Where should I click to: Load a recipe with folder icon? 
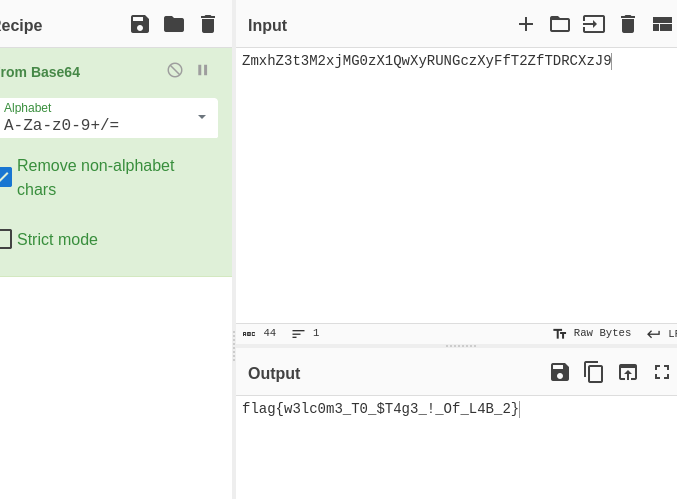coord(174,24)
